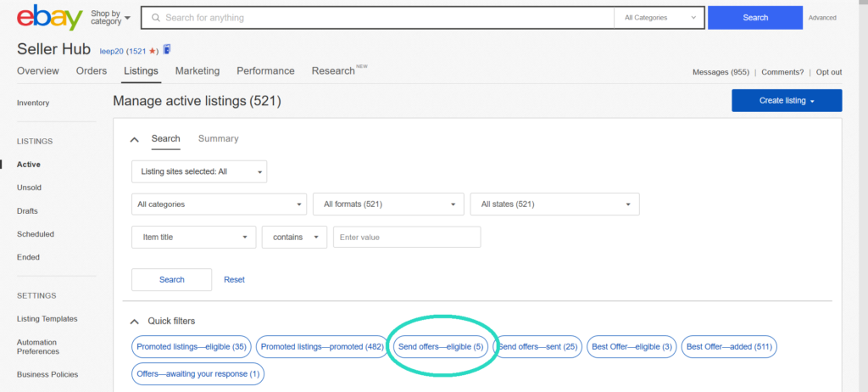Viewport: 868px width, 392px height.
Task: Click the white Search filter button
Action: tap(171, 279)
